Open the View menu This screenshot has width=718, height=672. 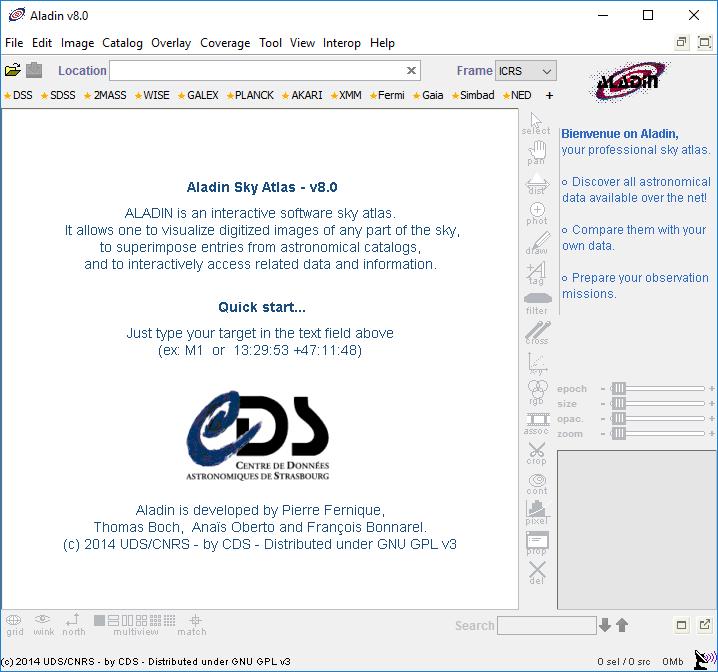coord(302,43)
